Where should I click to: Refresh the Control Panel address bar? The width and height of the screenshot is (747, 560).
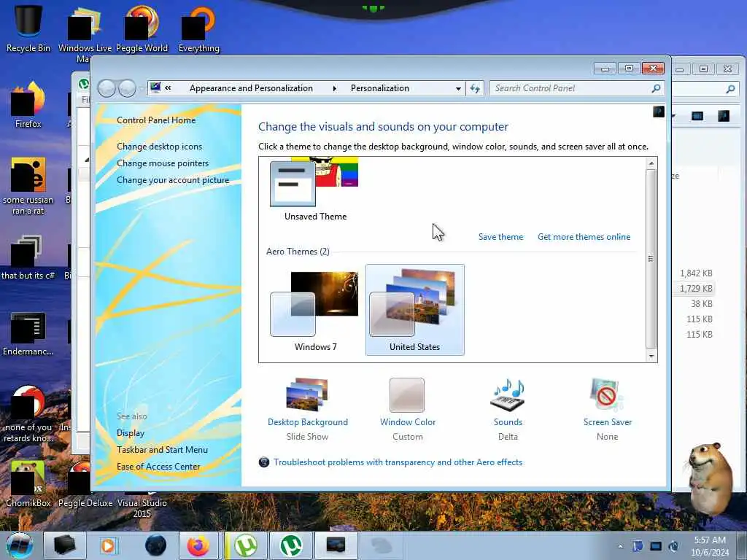pos(475,88)
